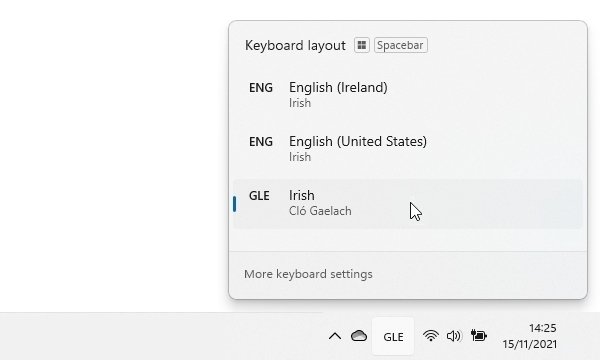Open the Wi-Fi network tray icon
The image size is (600, 360).
[x=430, y=336]
